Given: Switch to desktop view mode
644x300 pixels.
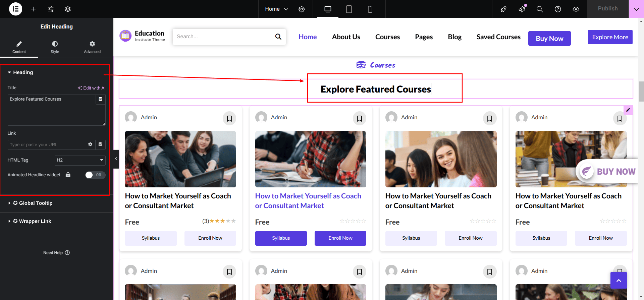Looking at the screenshot, I should [328, 9].
